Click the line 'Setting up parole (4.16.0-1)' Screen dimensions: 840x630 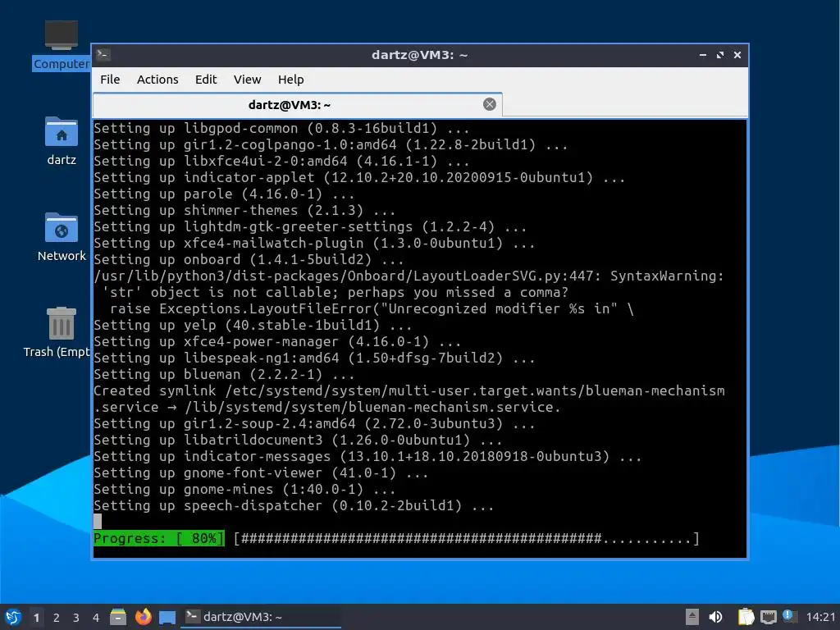pyautogui.click(x=224, y=194)
